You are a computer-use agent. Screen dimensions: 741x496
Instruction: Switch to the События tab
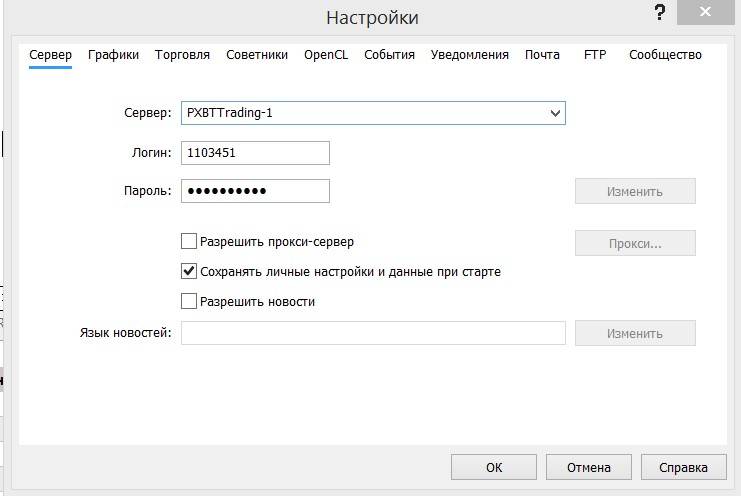(389, 55)
